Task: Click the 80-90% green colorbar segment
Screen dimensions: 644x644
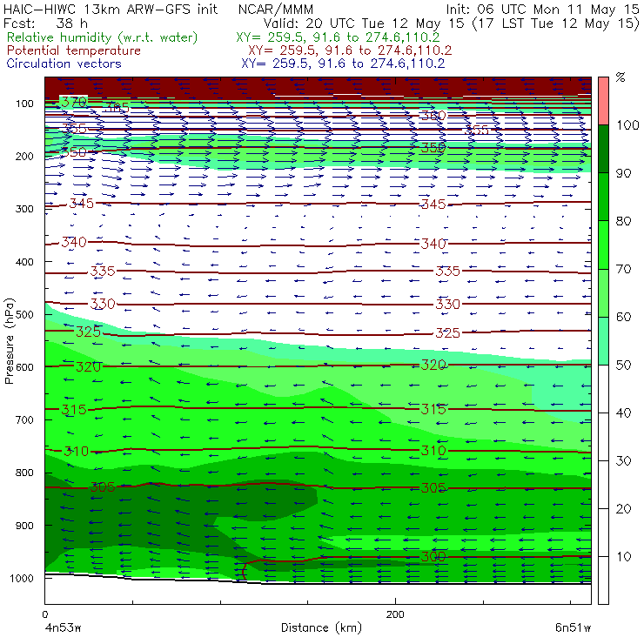Action: point(603,197)
